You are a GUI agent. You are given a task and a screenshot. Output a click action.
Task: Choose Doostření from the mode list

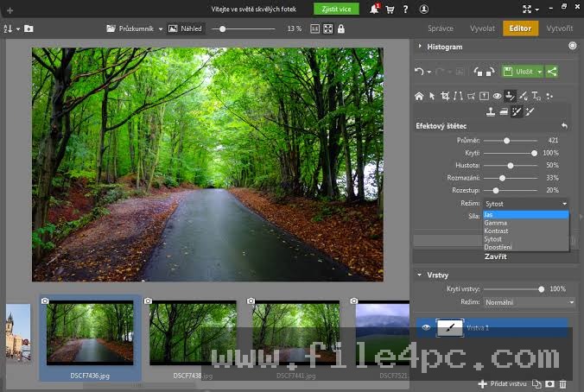coord(525,247)
